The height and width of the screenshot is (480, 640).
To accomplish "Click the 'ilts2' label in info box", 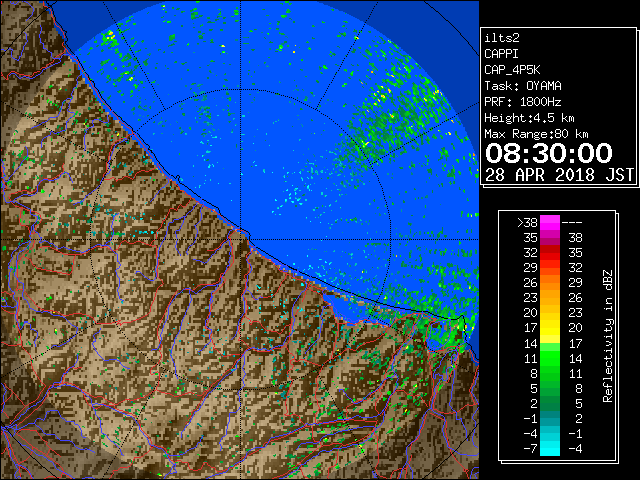I will [502, 38].
